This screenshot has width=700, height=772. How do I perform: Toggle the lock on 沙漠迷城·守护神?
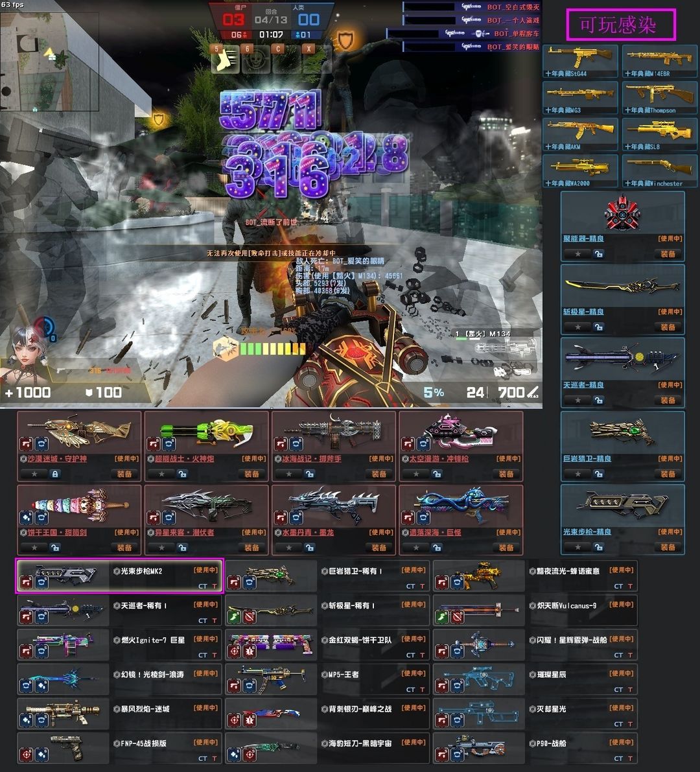[55, 474]
